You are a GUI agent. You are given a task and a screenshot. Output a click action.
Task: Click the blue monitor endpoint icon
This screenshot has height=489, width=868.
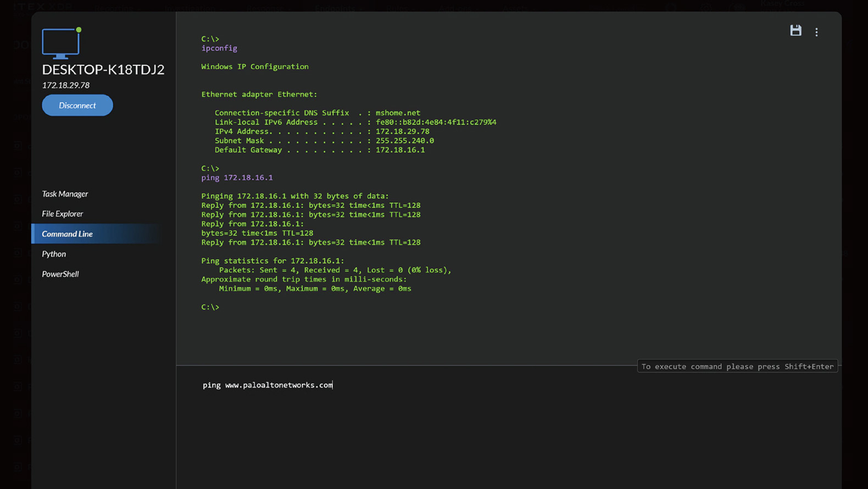[x=60, y=43]
